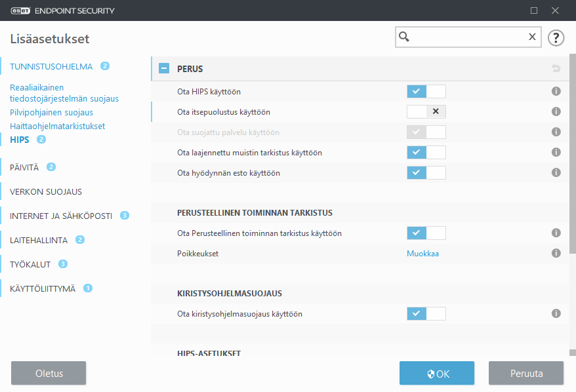Select HIPS in sidebar

[x=20, y=140]
